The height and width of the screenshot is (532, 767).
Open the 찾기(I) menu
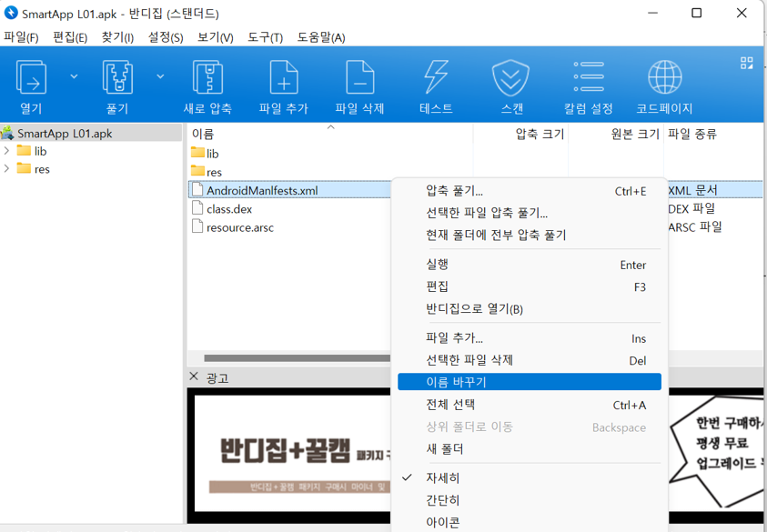117,37
